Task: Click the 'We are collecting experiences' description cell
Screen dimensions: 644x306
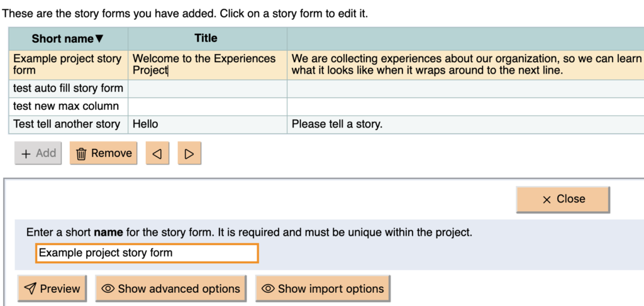Action: (x=464, y=65)
